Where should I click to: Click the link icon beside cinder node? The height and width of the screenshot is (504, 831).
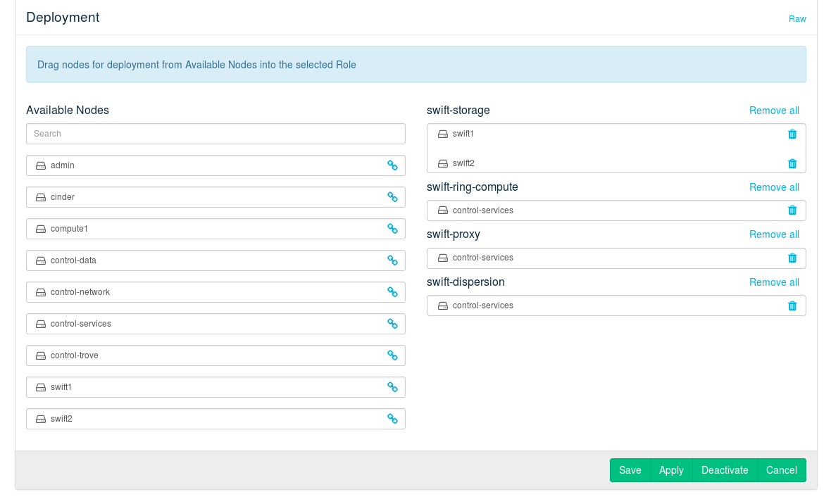(x=392, y=197)
